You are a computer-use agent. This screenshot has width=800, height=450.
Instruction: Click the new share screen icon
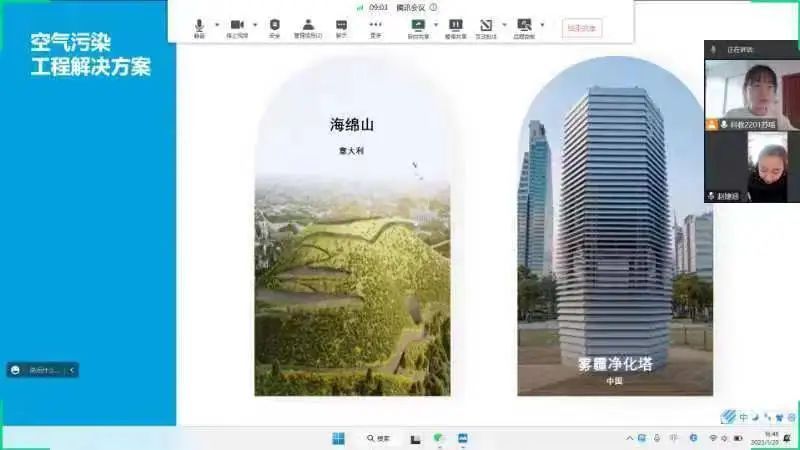[418, 25]
